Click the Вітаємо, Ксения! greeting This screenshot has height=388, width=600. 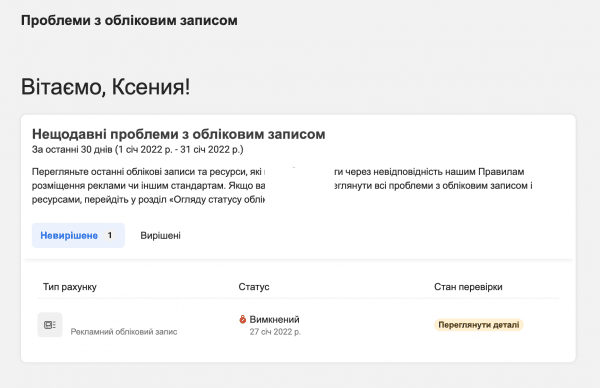105,86
